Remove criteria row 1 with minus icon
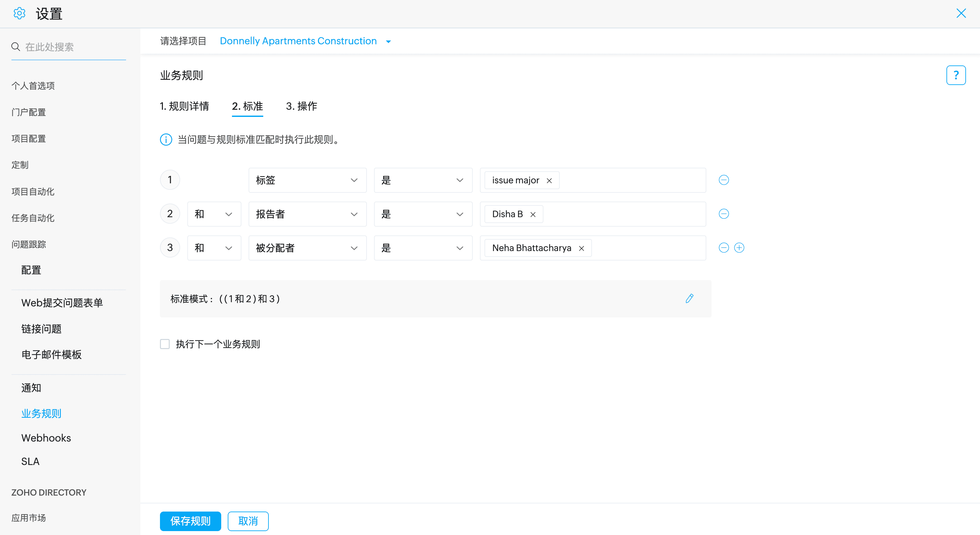The width and height of the screenshot is (980, 535). coord(724,180)
